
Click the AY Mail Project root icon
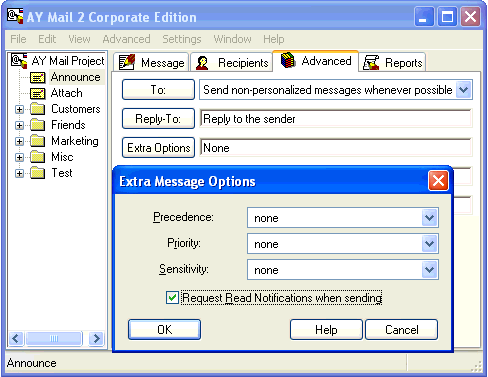[x=19, y=61]
